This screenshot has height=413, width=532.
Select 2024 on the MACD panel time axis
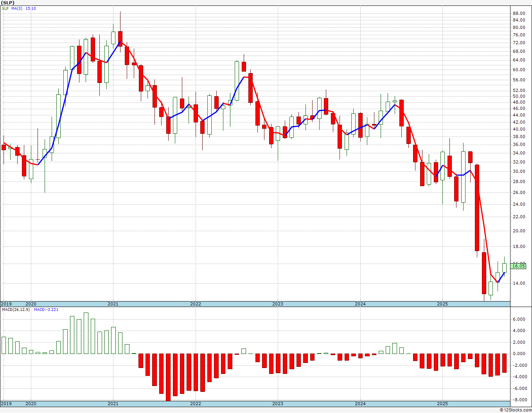click(360, 404)
